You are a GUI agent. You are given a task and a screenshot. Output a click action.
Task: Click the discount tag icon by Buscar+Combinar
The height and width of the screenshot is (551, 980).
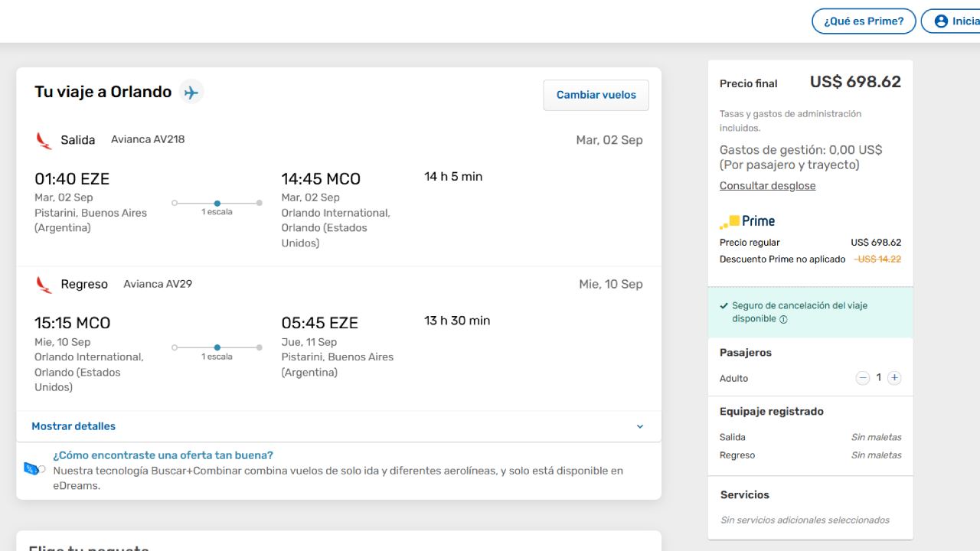pyautogui.click(x=34, y=469)
